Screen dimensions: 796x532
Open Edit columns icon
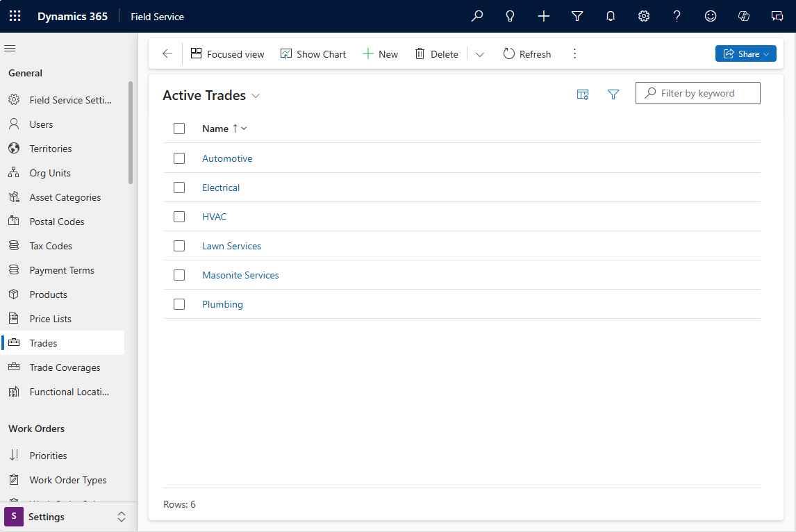point(583,94)
